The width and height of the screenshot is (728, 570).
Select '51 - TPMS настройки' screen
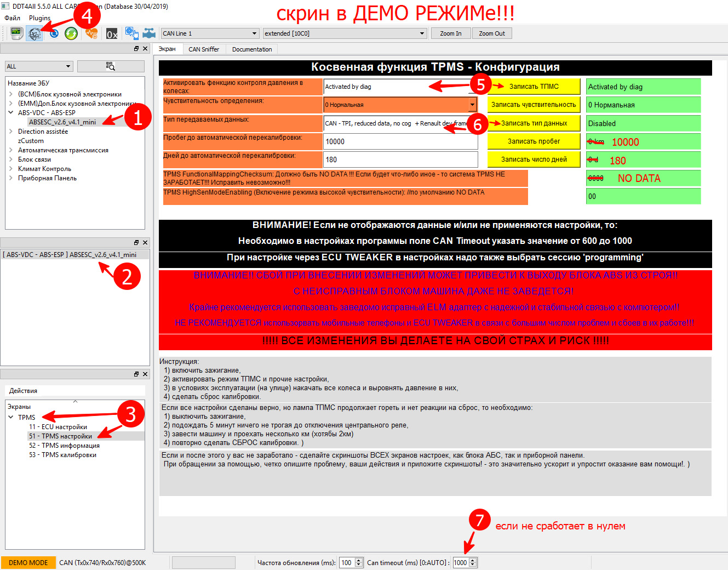[x=61, y=436]
